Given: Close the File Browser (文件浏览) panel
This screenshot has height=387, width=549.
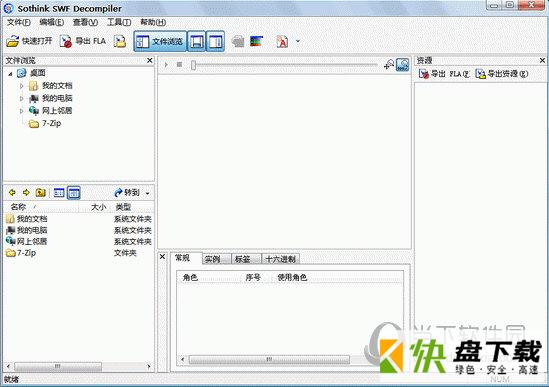Looking at the screenshot, I should [150, 61].
